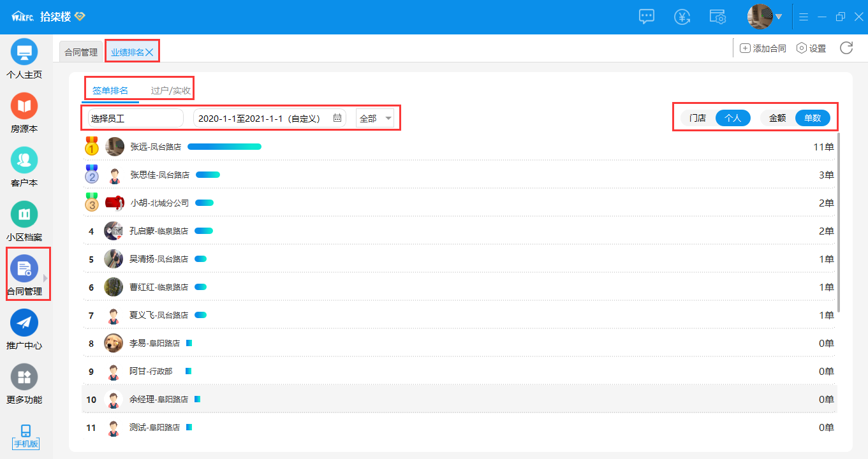Click the 添加合同 plus icon button

tap(763, 48)
